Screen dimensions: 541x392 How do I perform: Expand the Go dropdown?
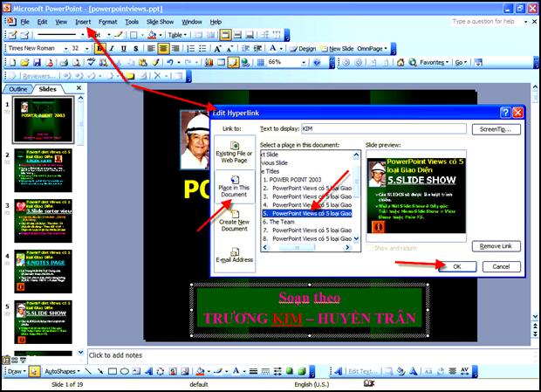[x=461, y=63]
